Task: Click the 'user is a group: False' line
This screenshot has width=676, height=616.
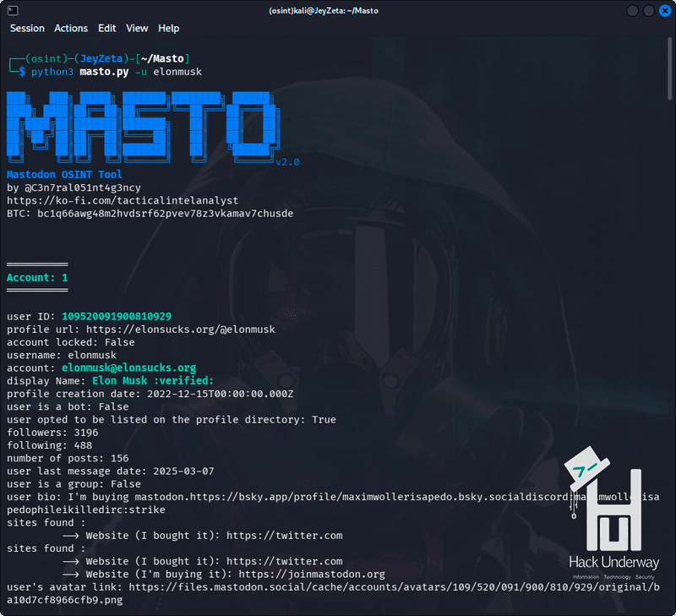Action: (74, 484)
